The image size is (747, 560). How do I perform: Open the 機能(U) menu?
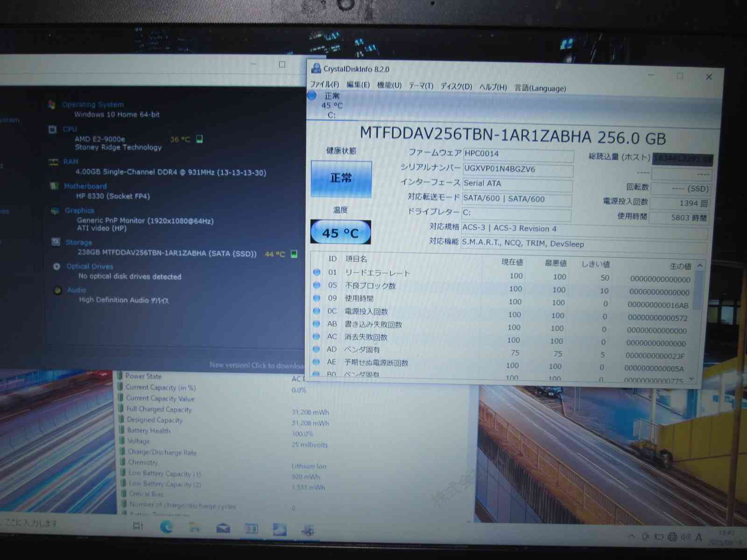coord(389,85)
